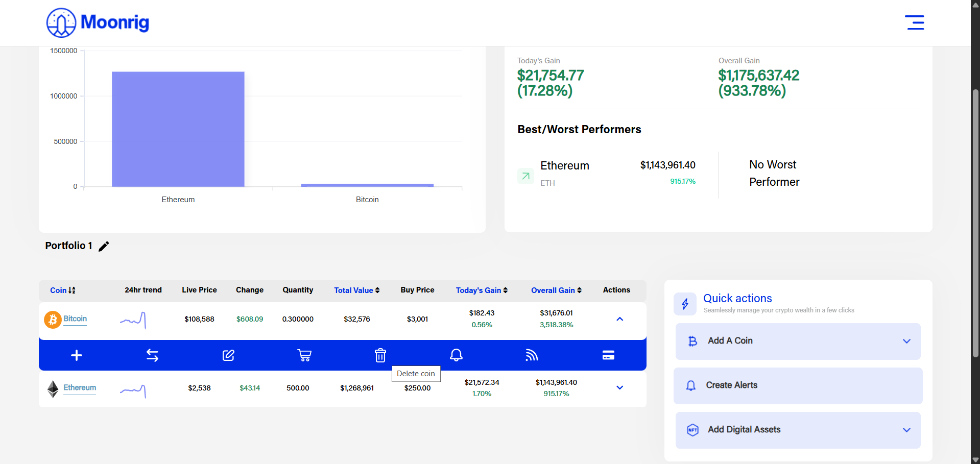This screenshot has width=980, height=464.
Task: Click the Bitcoin bar in chart
Action: click(367, 185)
